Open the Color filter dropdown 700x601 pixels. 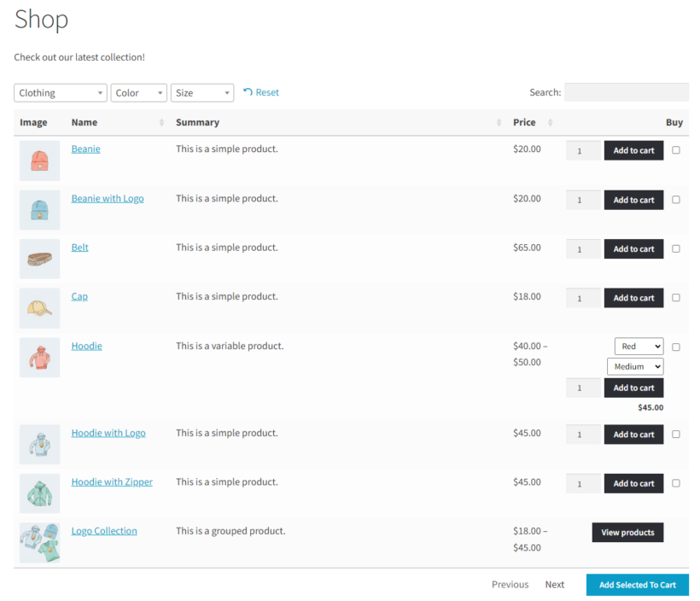138,92
